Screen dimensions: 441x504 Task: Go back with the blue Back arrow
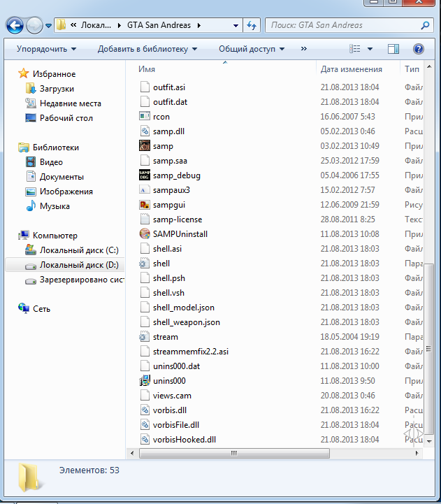15,25
